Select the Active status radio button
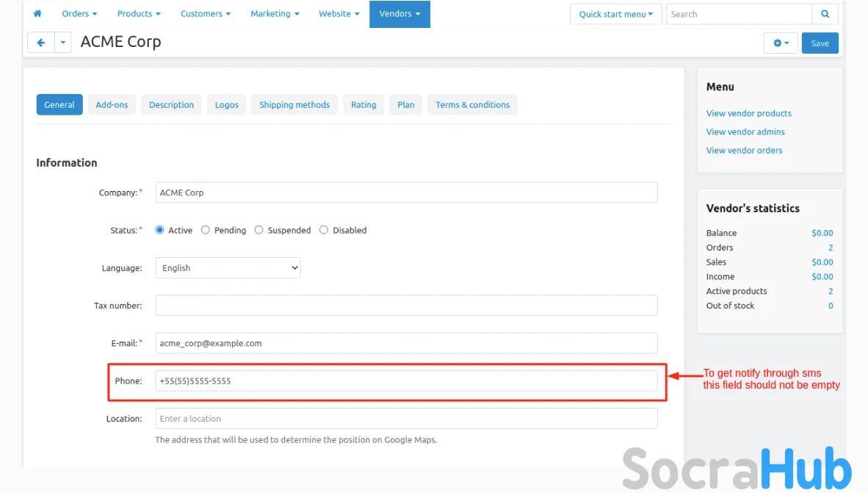This screenshot has height=493, width=868. (x=160, y=230)
